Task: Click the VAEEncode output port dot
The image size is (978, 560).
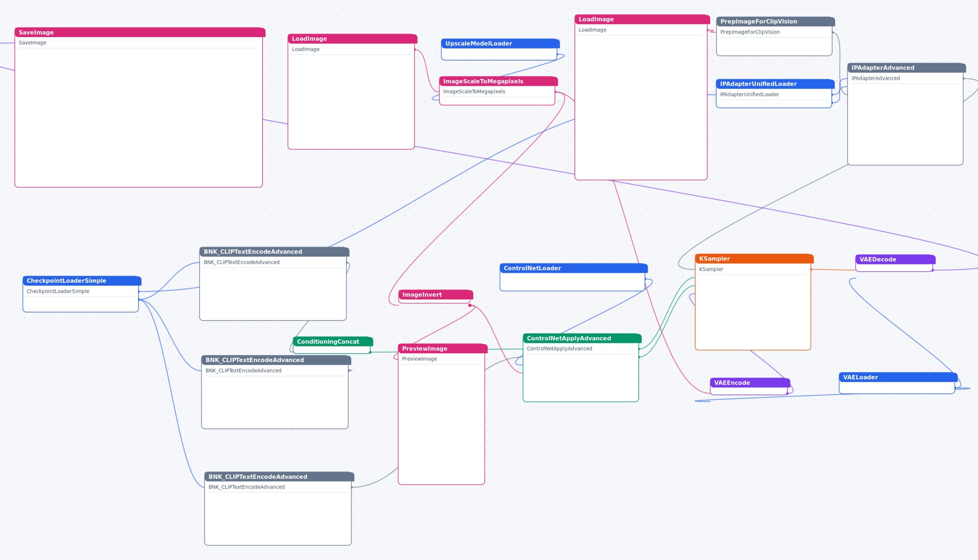Action: (x=787, y=393)
